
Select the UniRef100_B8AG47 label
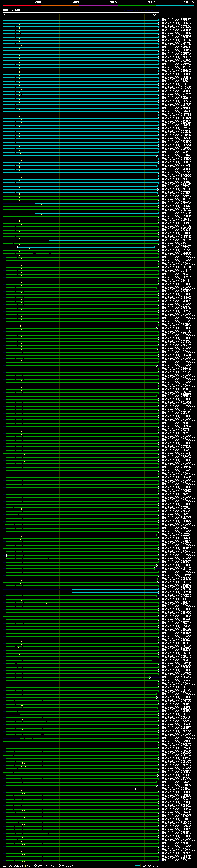pyautogui.click(x=177, y=206)
